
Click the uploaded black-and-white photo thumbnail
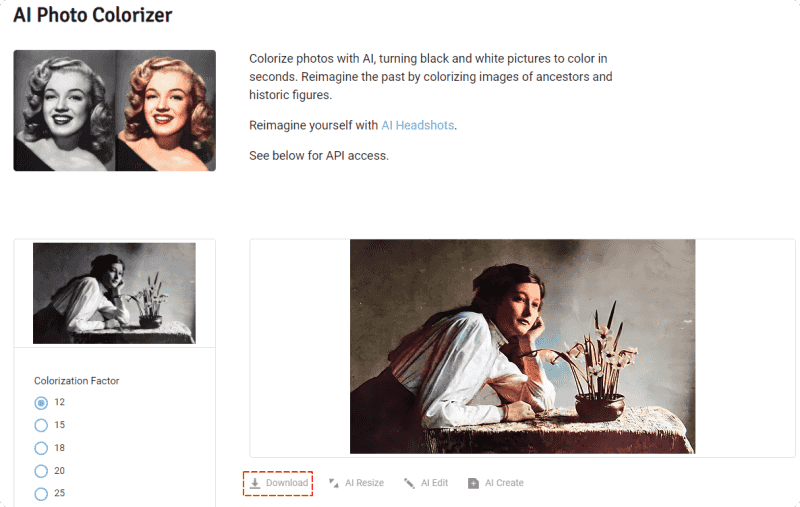[114, 293]
